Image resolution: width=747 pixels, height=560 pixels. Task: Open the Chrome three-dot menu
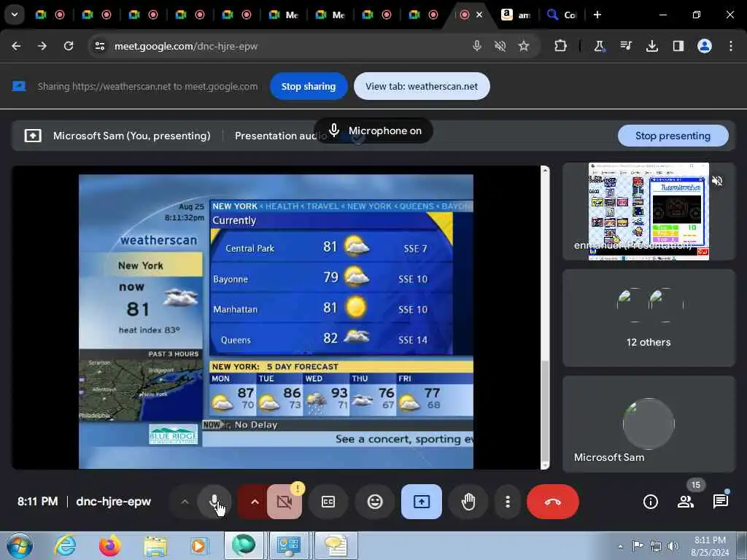731,46
